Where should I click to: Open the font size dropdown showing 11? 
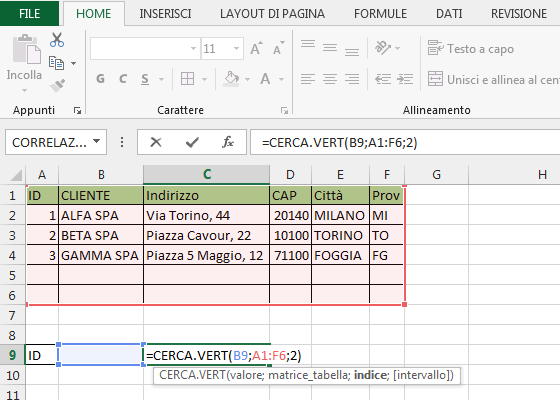point(236,48)
